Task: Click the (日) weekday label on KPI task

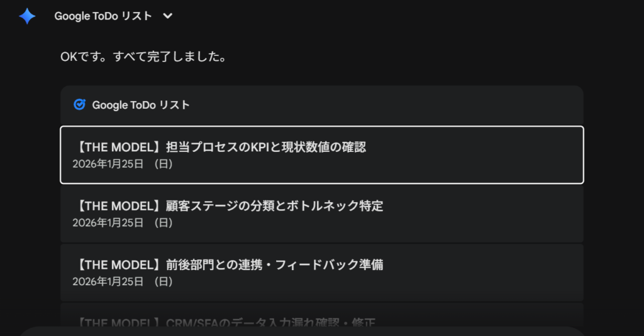Action: tap(163, 164)
